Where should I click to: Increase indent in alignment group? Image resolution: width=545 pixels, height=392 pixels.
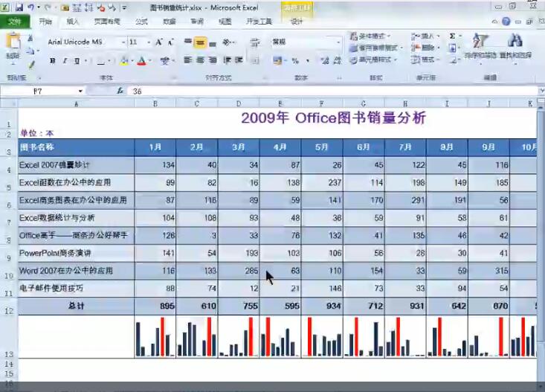pos(239,60)
